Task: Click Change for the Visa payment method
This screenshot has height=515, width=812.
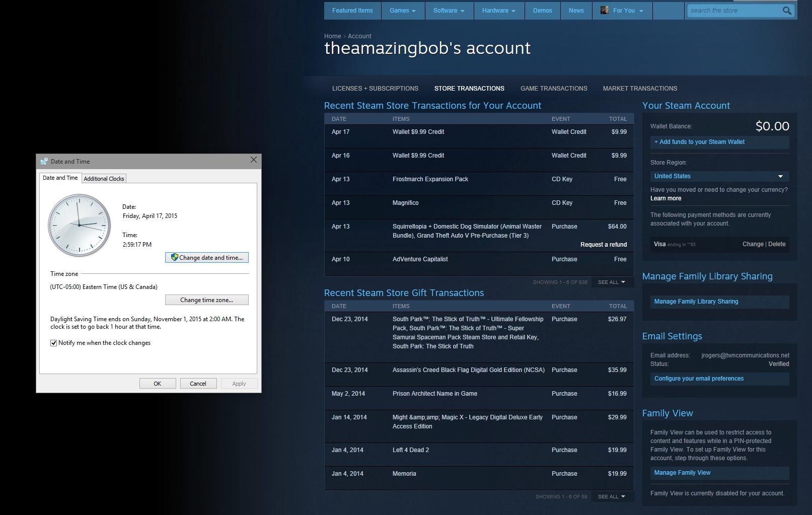Action: pyautogui.click(x=753, y=244)
